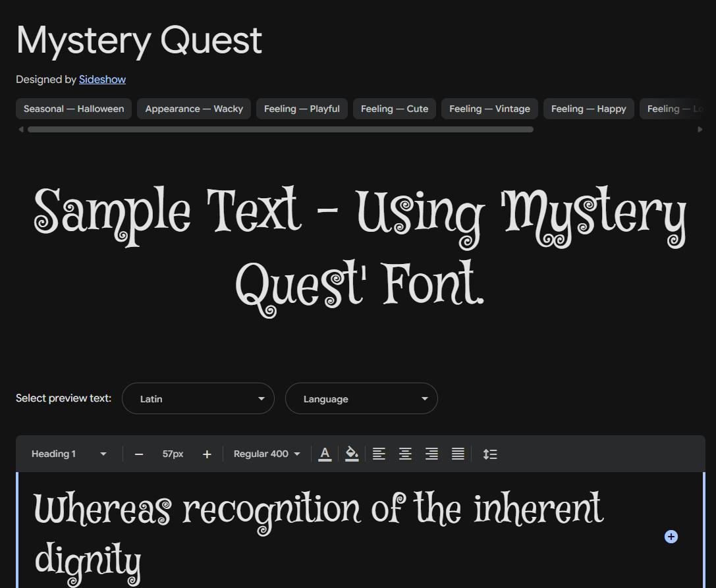Open the background fill color icon
Screen dimensions: 716x588
point(352,454)
